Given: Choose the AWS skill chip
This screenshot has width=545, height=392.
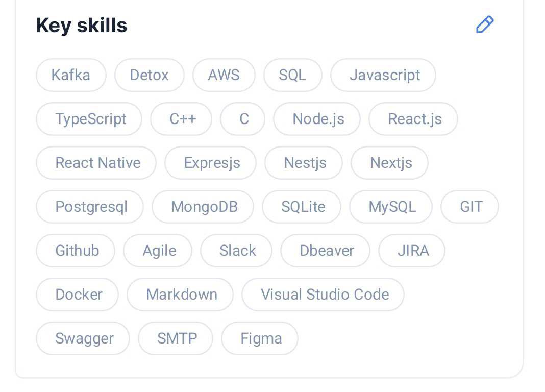Looking at the screenshot, I should point(224,75).
